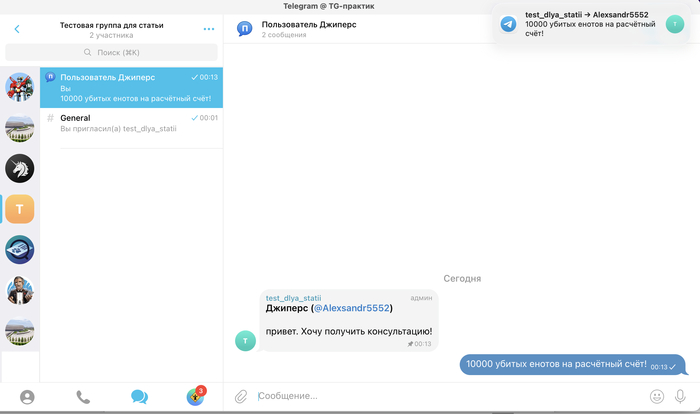Open the emoji picker smiley icon

pos(657,396)
